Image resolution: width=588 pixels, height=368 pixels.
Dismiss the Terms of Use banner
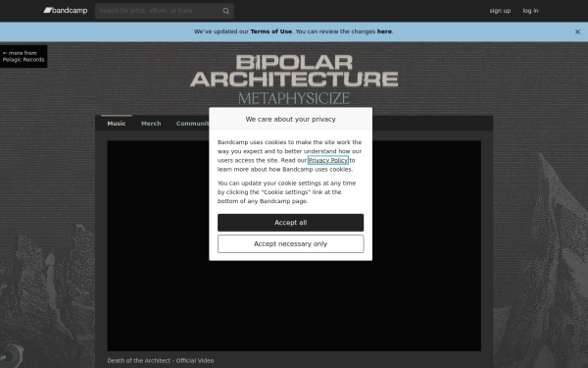tap(577, 32)
